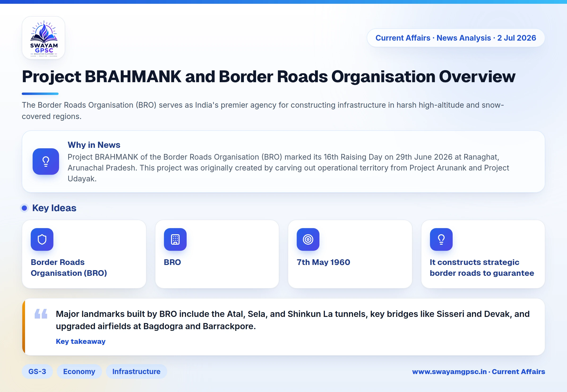567x392 pixels.
Task: Click the shield icon on Border Roads Organisation card
Action: pyautogui.click(x=42, y=239)
